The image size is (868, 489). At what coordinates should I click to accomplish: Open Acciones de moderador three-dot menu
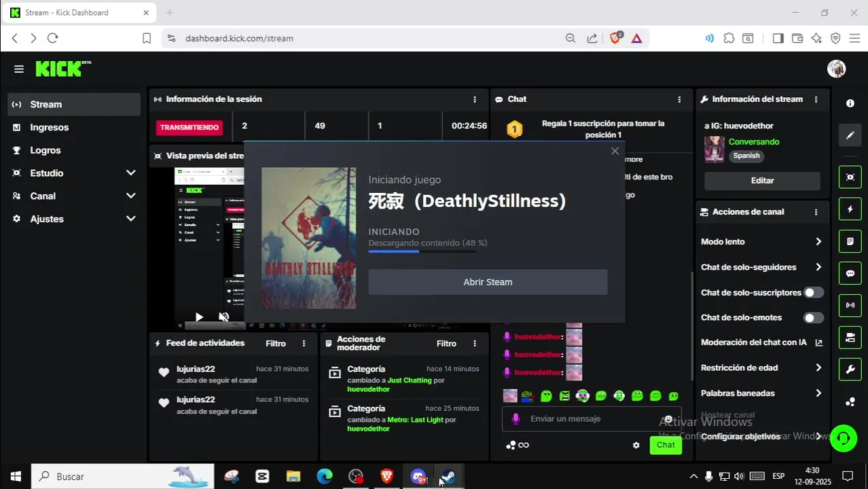(x=475, y=344)
